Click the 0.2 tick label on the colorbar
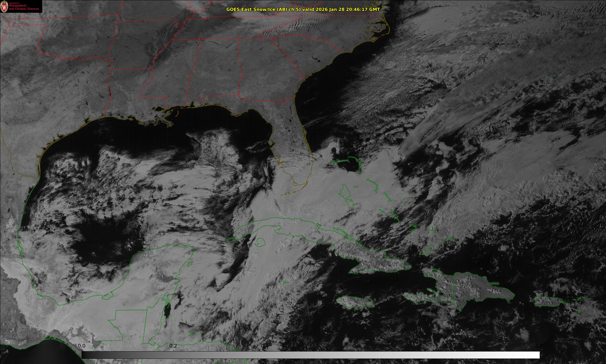The image size is (606, 364). (173, 346)
